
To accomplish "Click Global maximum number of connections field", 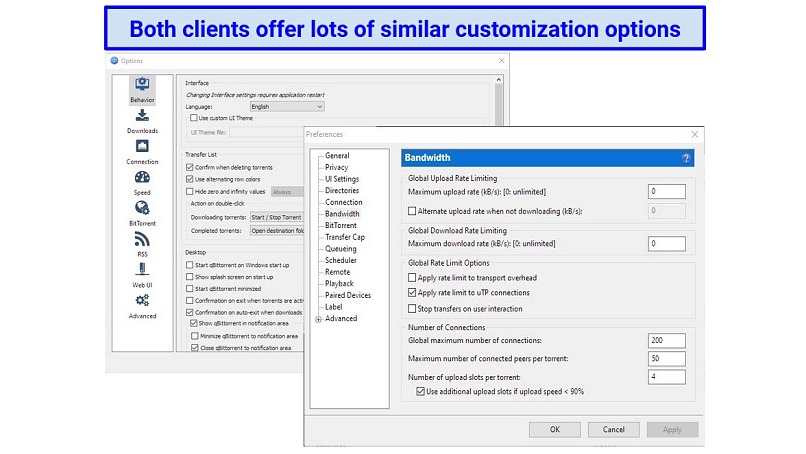I will pos(667,340).
